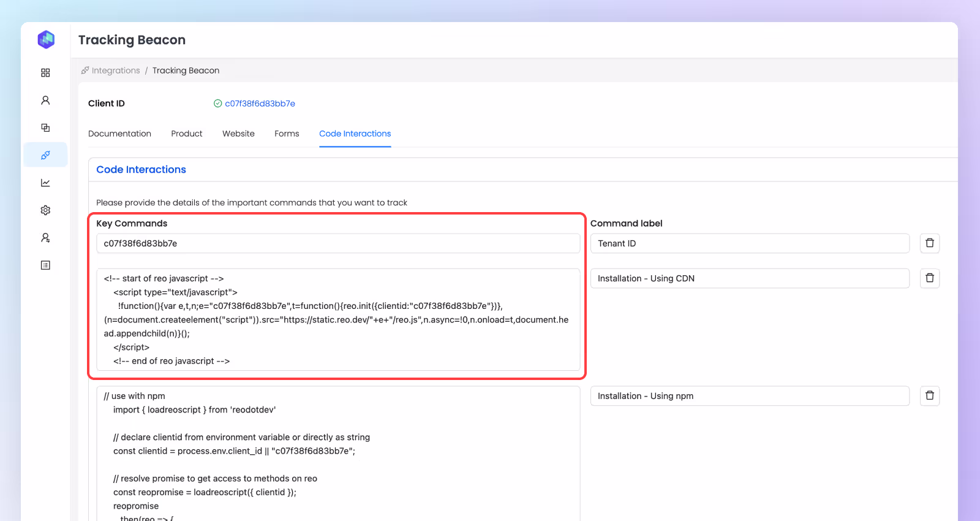This screenshot has height=521, width=980.
Task: Edit the Installation - Using npm label field
Action: point(750,396)
